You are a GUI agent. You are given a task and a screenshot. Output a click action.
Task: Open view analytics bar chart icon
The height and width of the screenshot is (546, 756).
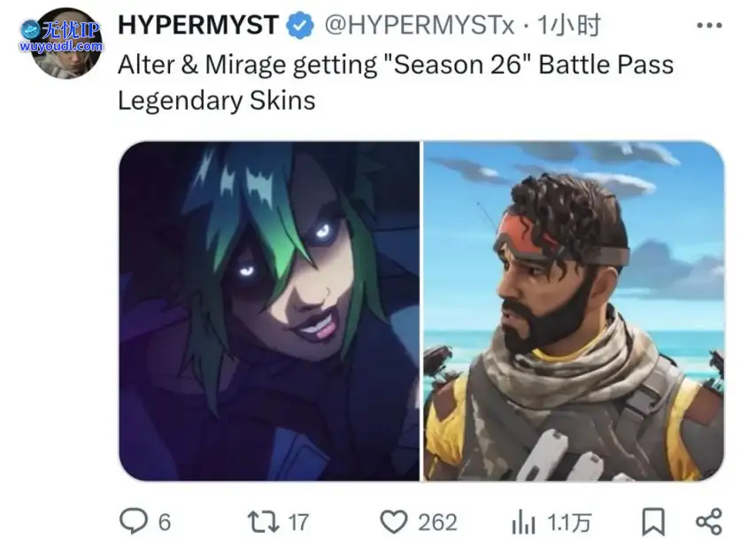pyautogui.click(x=523, y=522)
